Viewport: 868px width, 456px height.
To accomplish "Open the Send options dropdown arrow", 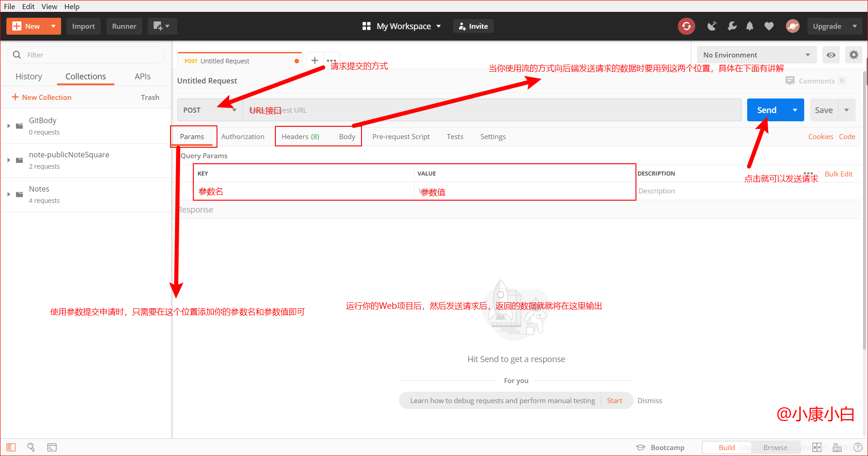I will click(795, 110).
